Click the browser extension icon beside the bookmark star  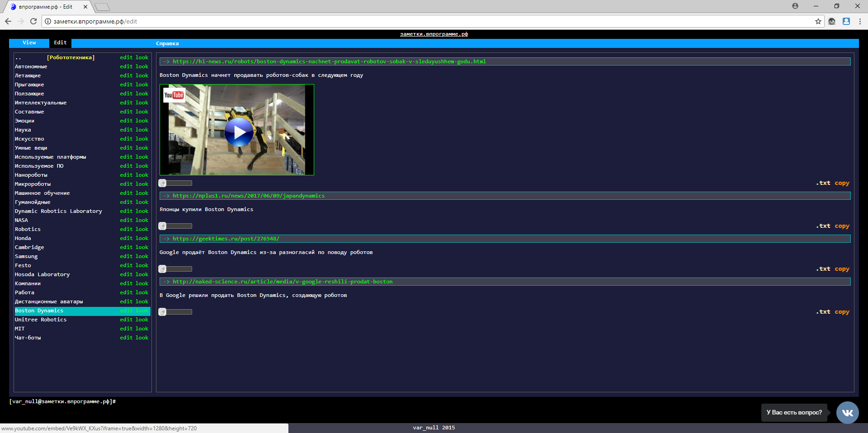point(832,21)
